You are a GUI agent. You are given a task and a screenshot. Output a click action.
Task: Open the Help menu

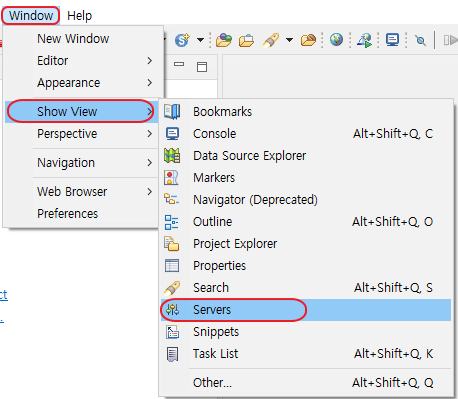point(79,15)
